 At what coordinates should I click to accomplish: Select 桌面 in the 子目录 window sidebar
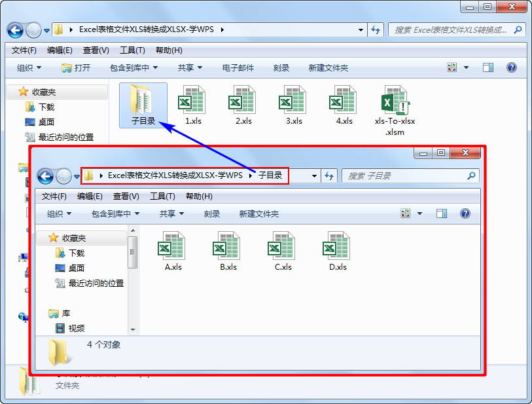click(69, 268)
